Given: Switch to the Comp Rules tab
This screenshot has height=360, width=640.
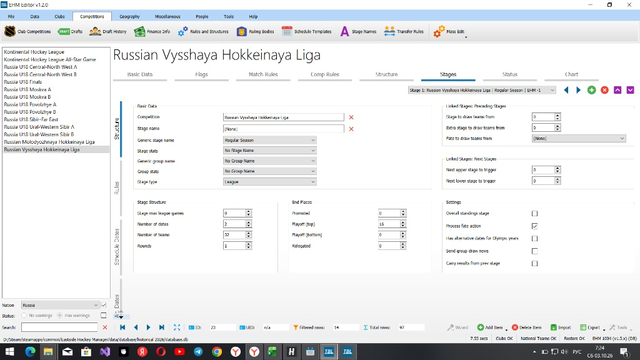Looking at the screenshot, I should point(325,74).
